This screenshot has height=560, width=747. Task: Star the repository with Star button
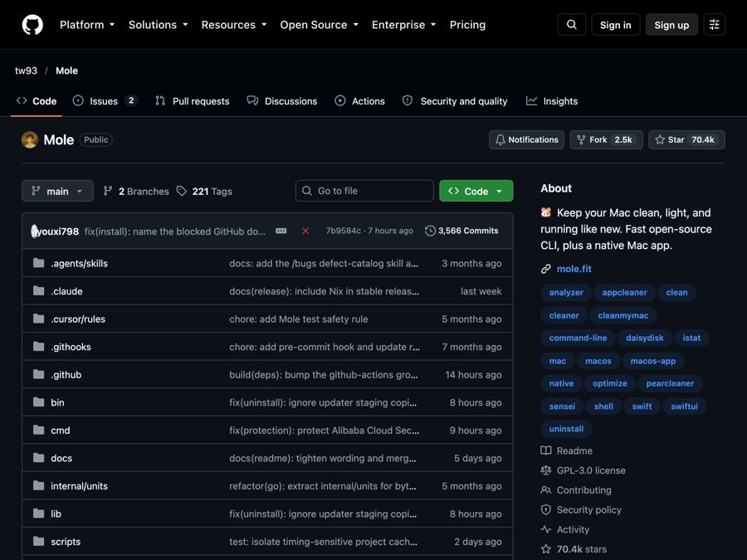point(686,139)
